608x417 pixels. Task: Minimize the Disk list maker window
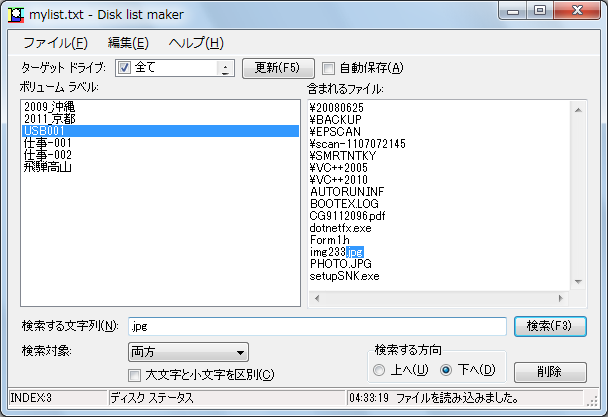[x=513, y=10]
